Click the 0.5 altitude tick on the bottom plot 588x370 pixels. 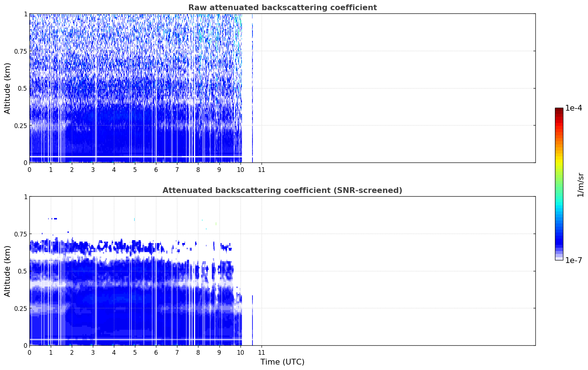pyautogui.click(x=22, y=271)
